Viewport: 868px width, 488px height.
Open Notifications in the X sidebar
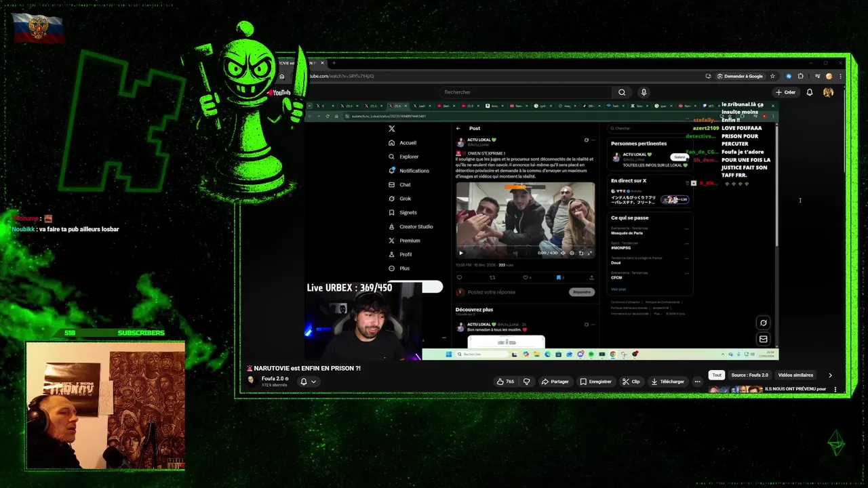409,171
